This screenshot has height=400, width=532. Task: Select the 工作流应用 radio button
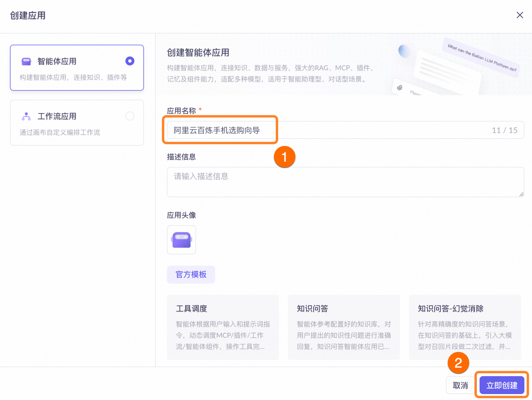pyautogui.click(x=130, y=116)
